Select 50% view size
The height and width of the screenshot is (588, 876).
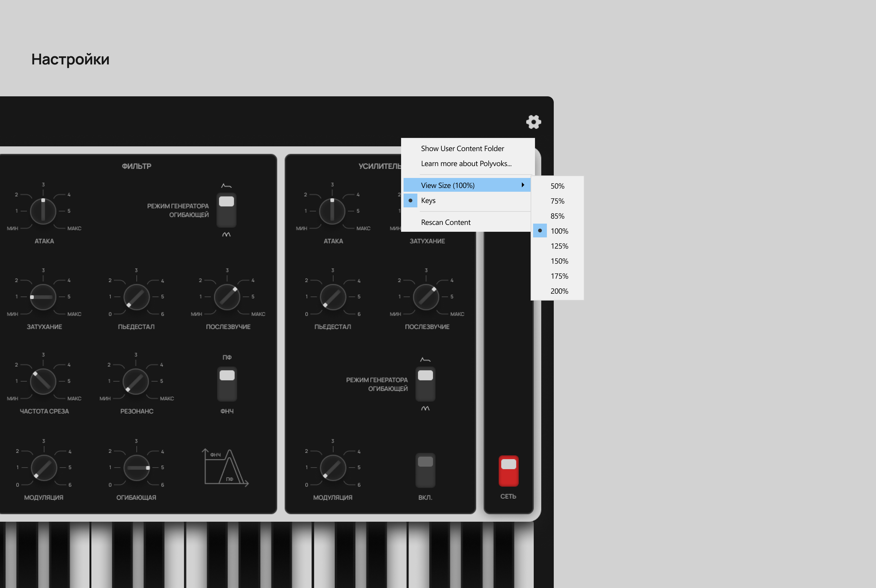tap(557, 186)
